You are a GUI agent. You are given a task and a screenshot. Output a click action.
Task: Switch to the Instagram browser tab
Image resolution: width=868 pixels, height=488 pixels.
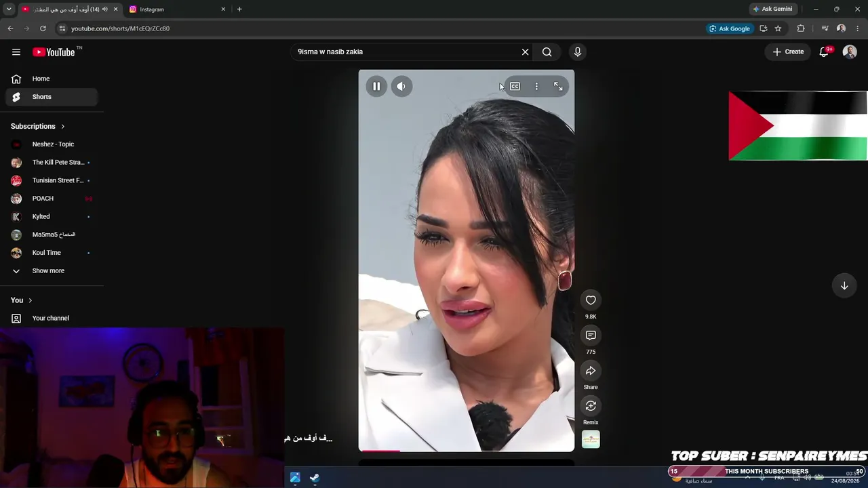coord(178,9)
